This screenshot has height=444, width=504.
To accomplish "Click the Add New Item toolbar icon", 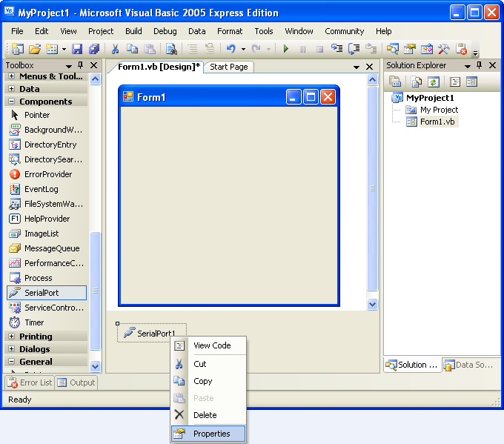I will (52, 49).
